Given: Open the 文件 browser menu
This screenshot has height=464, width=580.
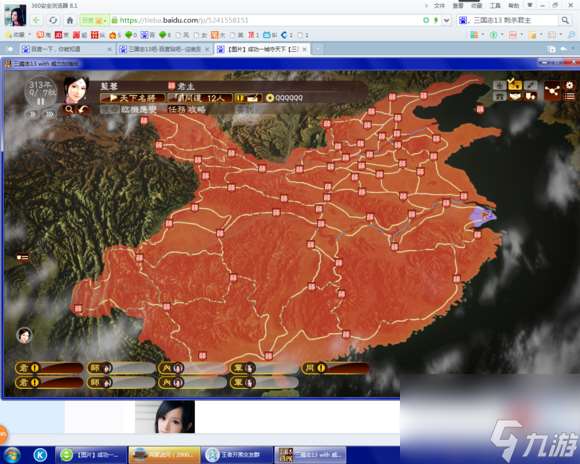Looking at the screenshot, I should [x=439, y=5].
